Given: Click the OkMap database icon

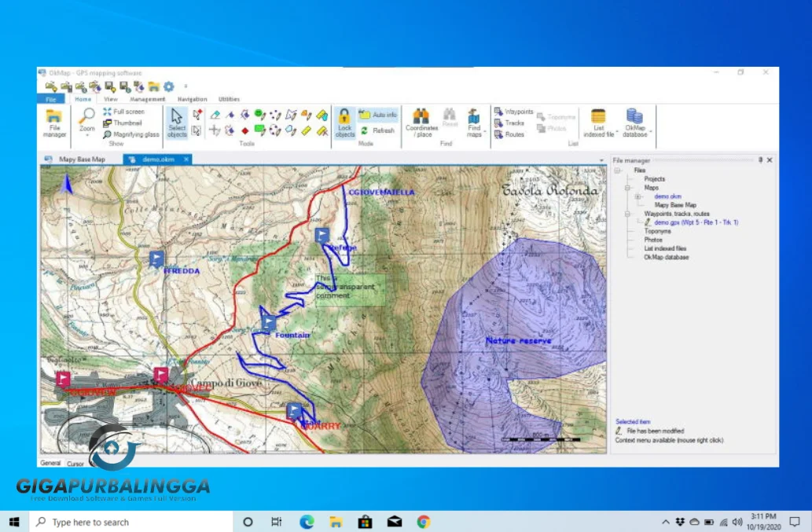Looking at the screenshot, I should pos(633,117).
